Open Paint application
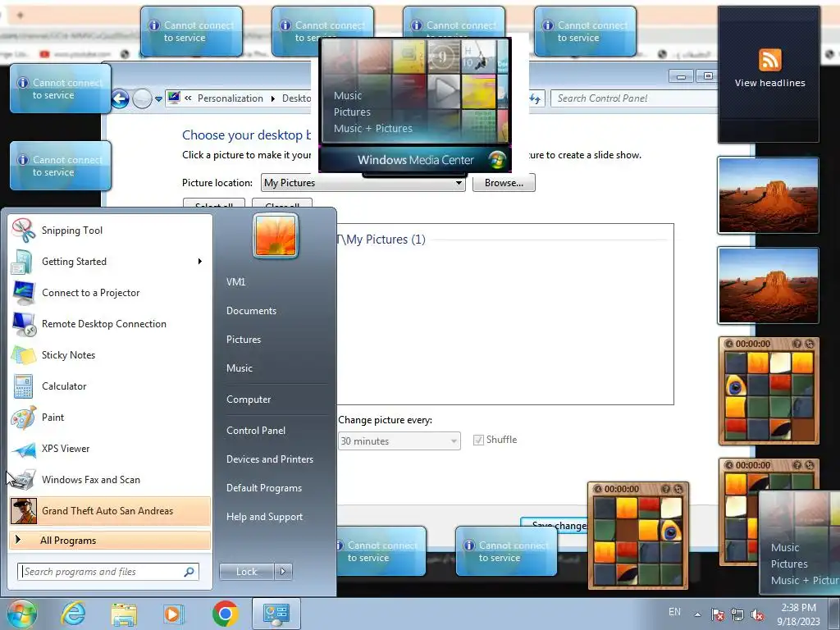 pos(110,417)
